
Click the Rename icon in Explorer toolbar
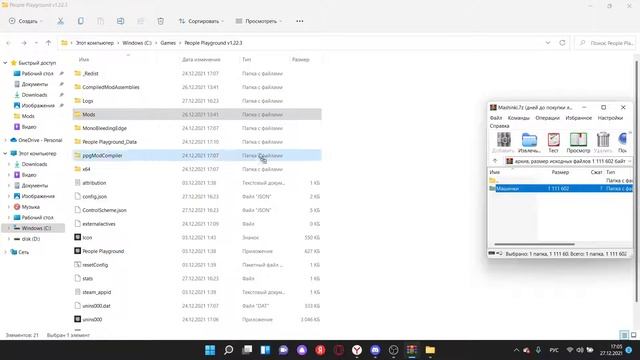[x=120, y=21]
